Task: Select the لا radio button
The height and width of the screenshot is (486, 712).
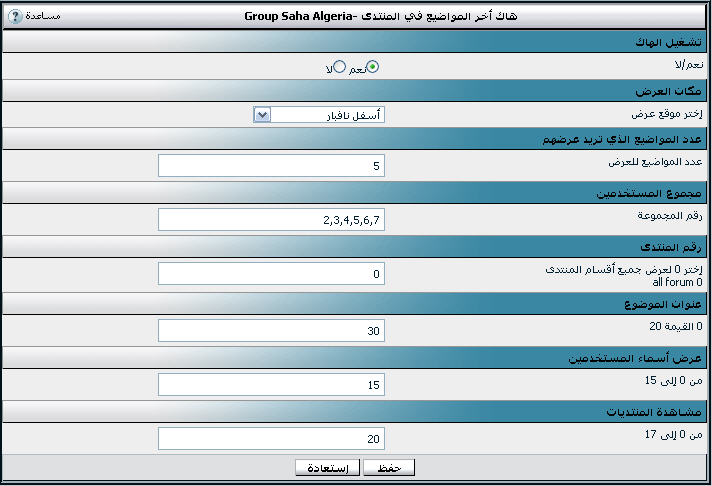Action: 339,67
